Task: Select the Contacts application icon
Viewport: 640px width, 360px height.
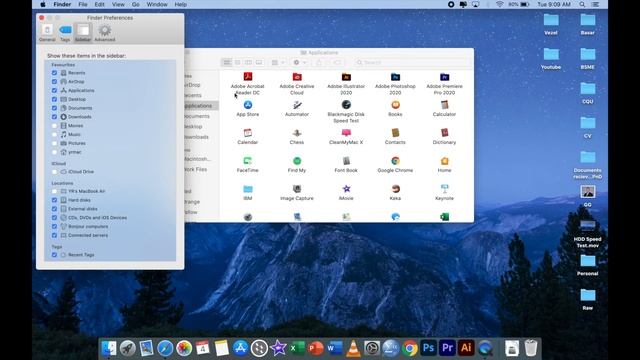Action: [x=395, y=133]
